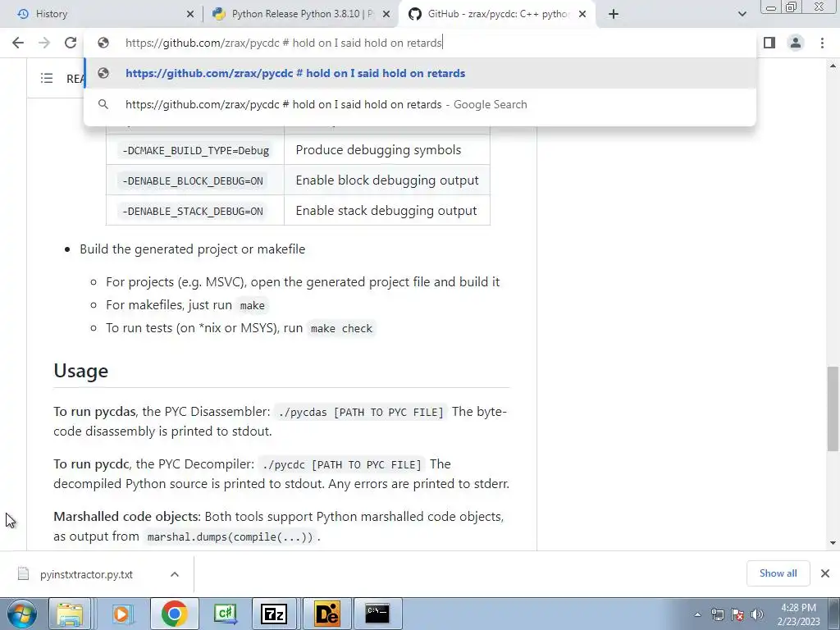Open 7-Zip from the taskbar
The height and width of the screenshot is (630, 840).
[x=274, y=614]
